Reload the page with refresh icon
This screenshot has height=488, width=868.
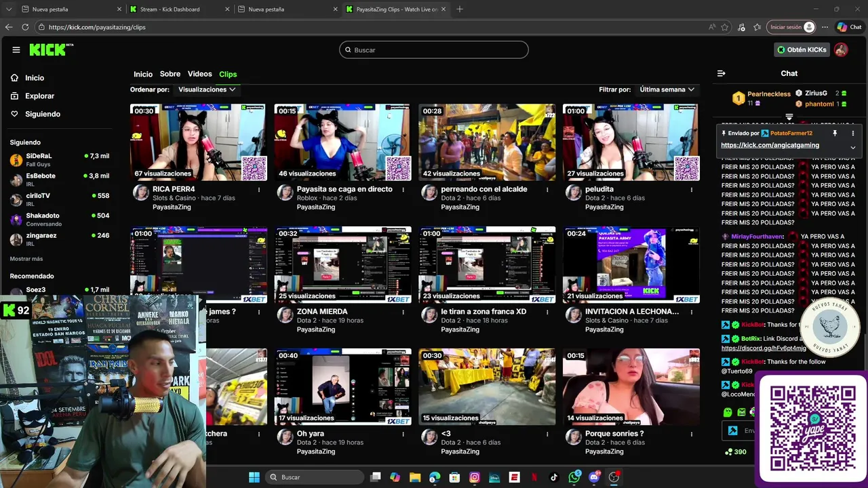25,27
